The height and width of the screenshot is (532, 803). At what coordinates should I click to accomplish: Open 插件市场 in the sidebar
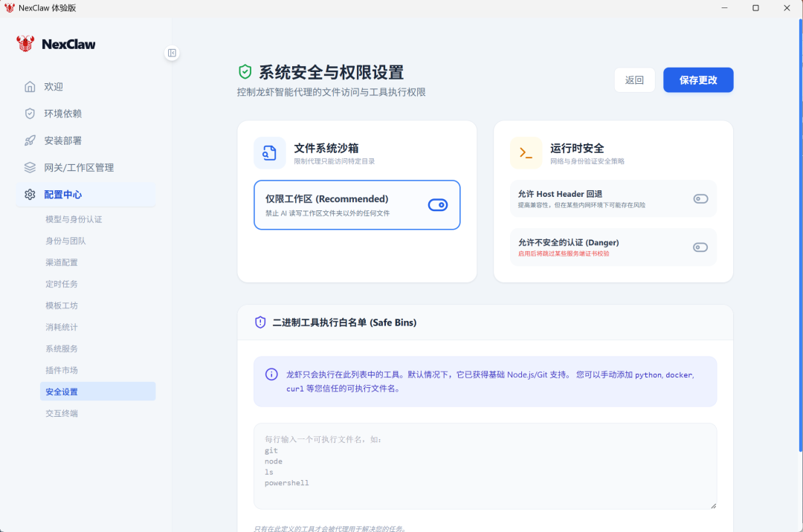(x=62, y=370)
